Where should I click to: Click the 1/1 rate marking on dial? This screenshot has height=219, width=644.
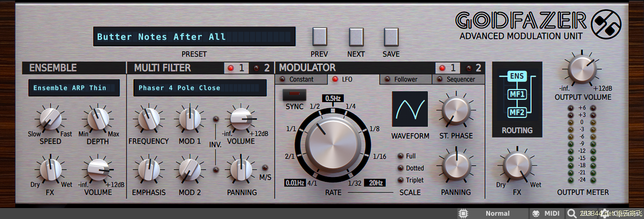click(x=291, y=128)
